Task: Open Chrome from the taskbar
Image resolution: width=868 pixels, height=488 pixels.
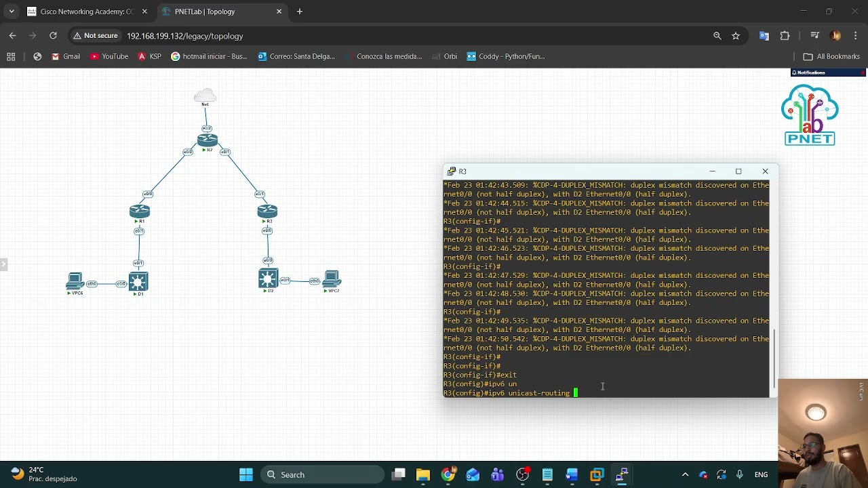Action: [x=448, y=474]
